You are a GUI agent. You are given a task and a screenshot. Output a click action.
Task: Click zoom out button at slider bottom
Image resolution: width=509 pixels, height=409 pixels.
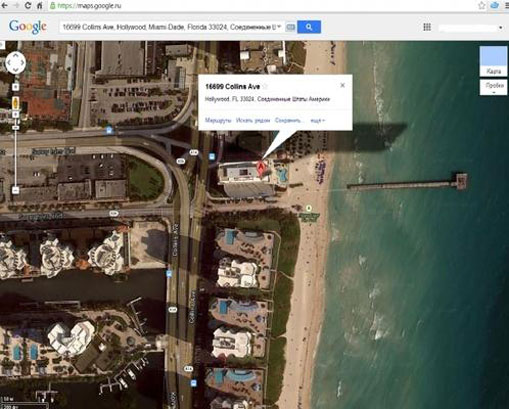(x=16, y=190)
